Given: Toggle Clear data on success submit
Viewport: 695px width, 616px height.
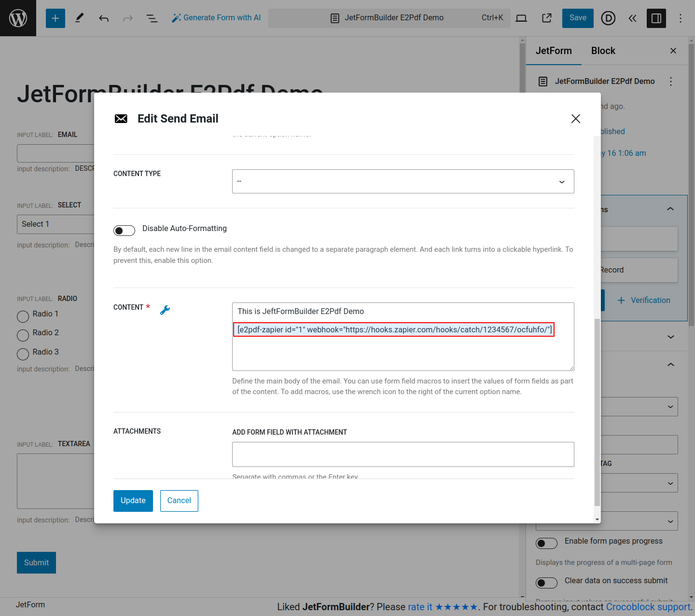Looking at the screenshot, I should [x=546, y=583].
